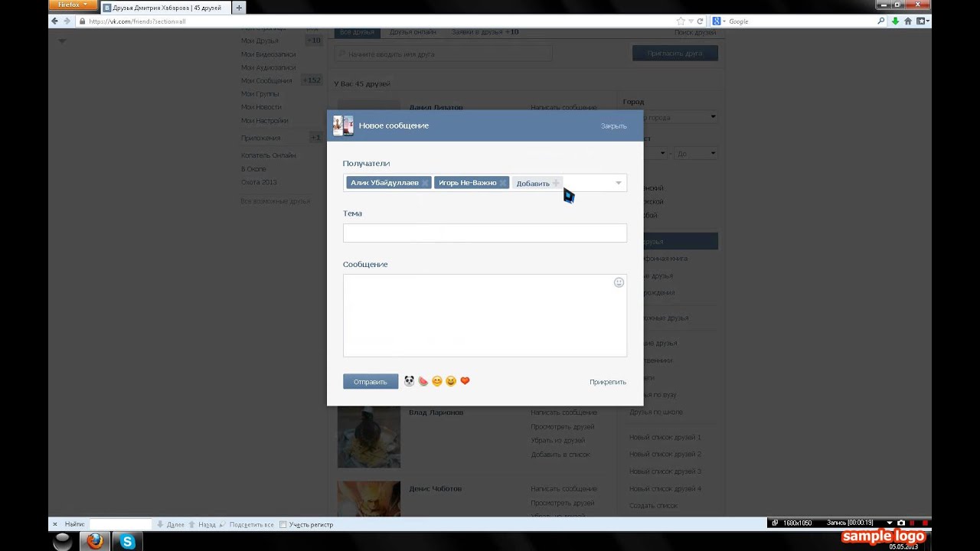The width and height of the screenshot is (980, 551).
Task: Open Firefox downloads green arrow
Action: (896, 21)
